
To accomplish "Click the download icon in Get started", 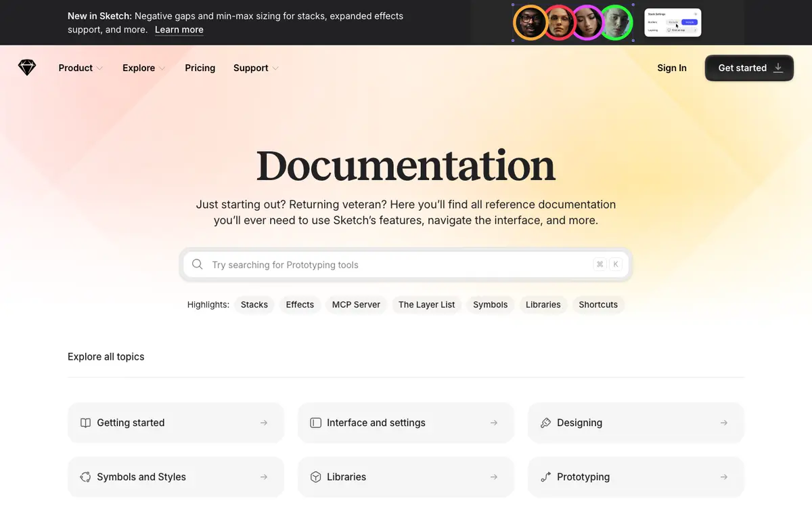I will pyautogui.click(x=778, y=68).
